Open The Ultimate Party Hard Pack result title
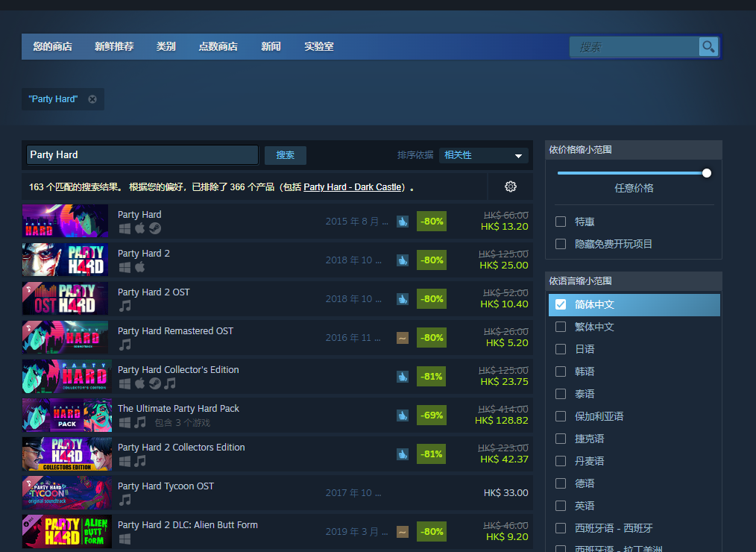 click(178, 409)
